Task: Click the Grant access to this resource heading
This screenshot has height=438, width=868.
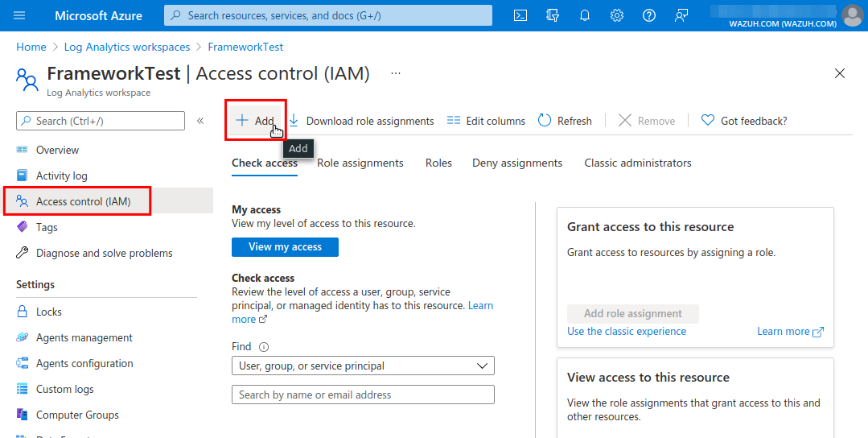Action: pos(651,226)
